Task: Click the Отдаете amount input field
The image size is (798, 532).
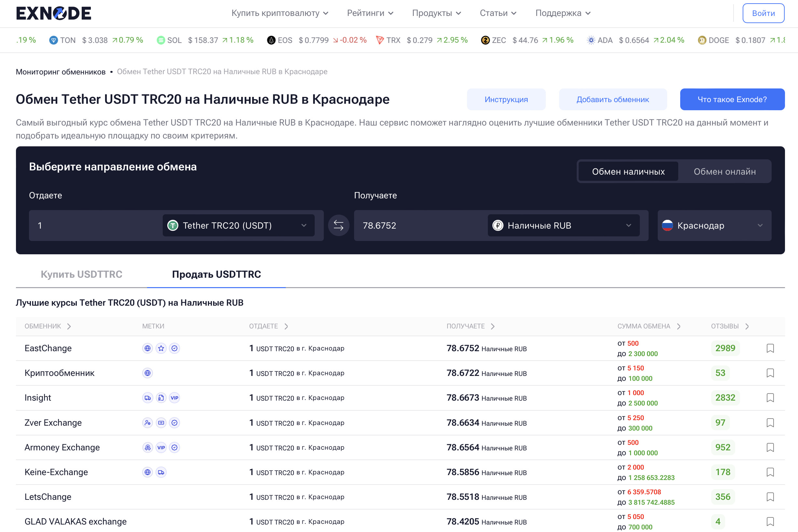Action: [95, 225]
